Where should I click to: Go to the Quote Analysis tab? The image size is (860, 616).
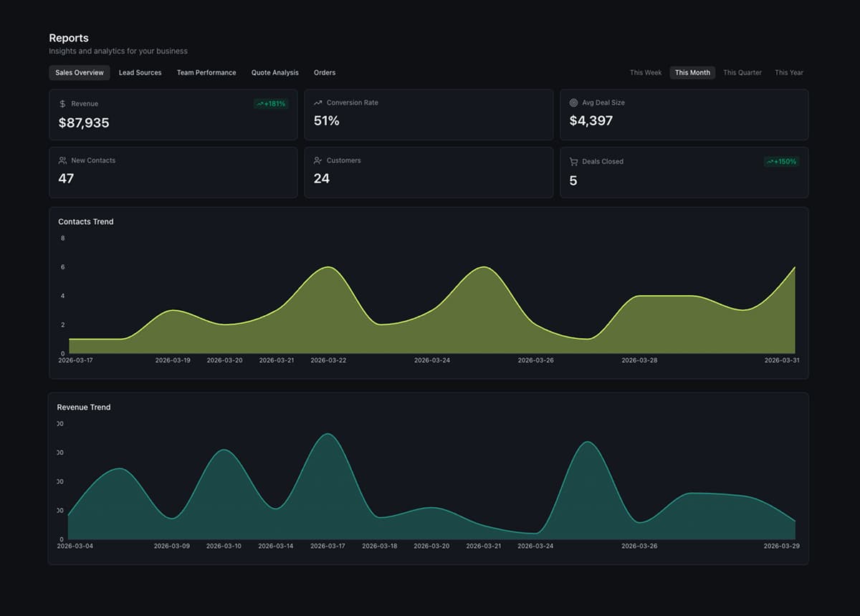tap(274, 72)
